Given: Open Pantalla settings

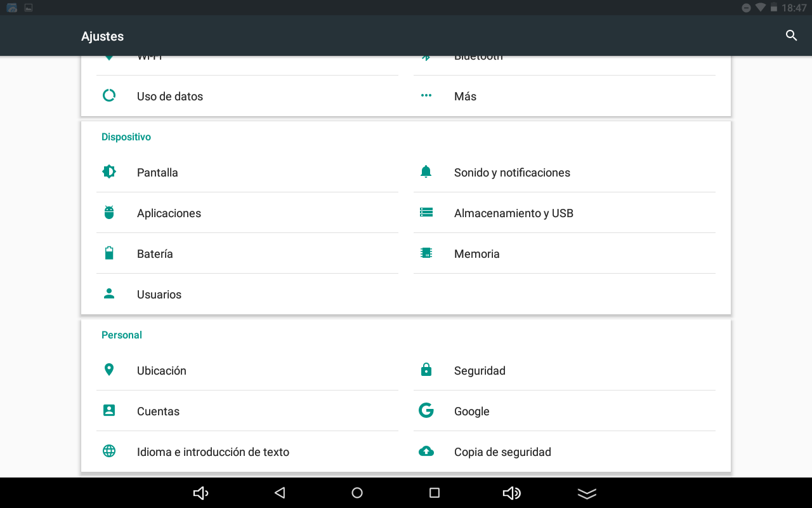Looking at the screenshot, I should pos(247,172).
